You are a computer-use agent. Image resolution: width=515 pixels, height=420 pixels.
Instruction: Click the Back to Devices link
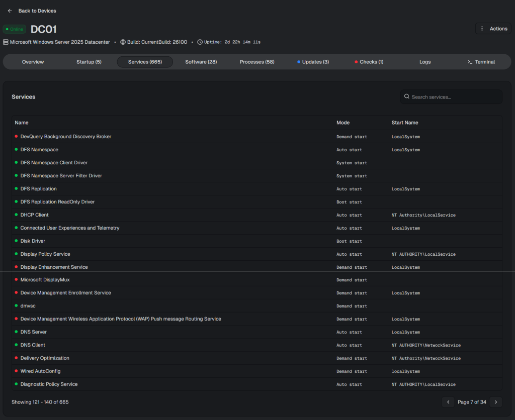pos(37,11)
